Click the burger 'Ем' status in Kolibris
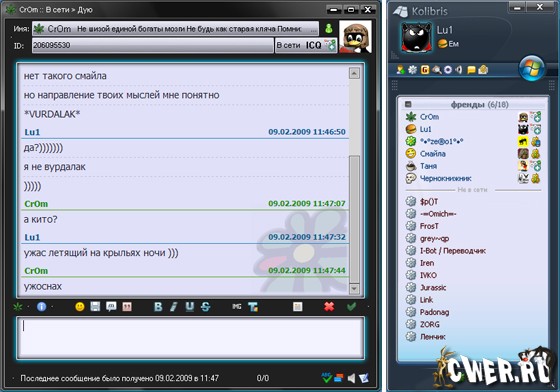Viewport: 560px width, 392px height. [x=449, y=44]
